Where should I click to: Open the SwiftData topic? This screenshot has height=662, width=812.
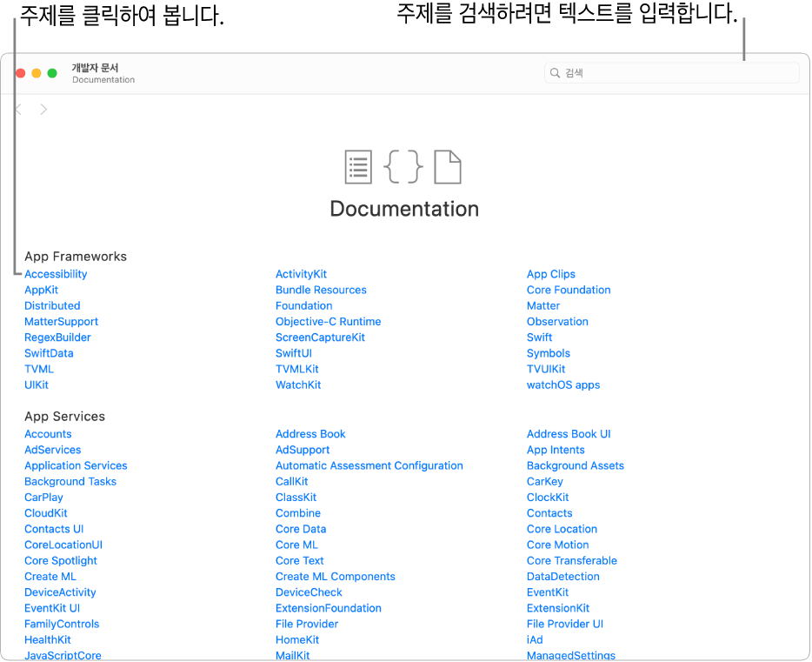tap(49, 353)
